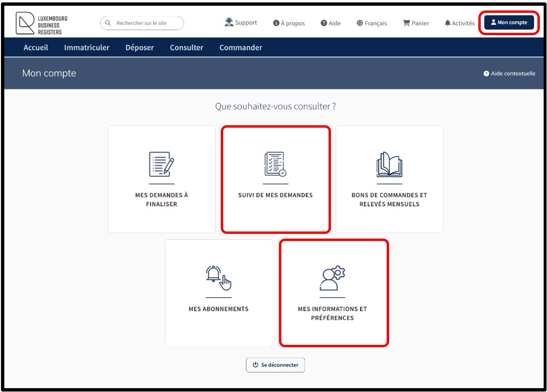Click the pencil document icon for unfinished requests

pyautogui.click(x=161, y=165)
